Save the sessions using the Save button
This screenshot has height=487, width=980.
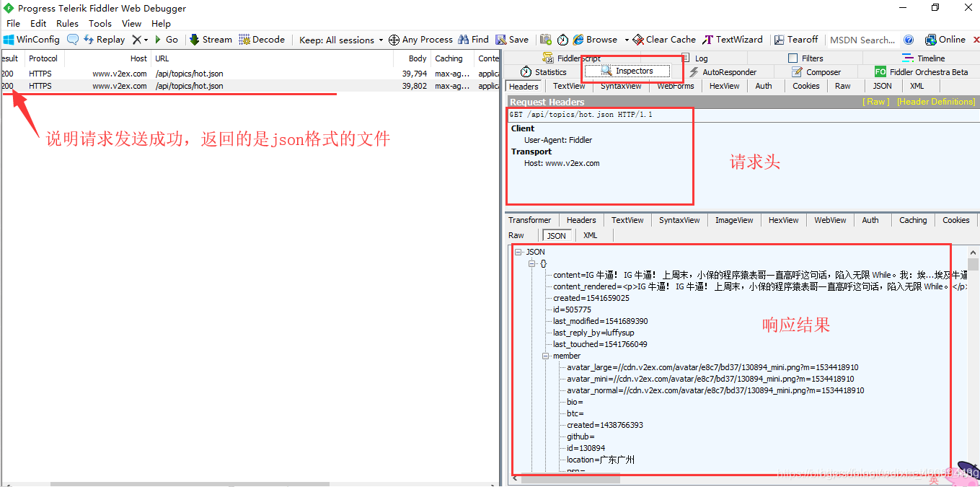coord(511,40)
